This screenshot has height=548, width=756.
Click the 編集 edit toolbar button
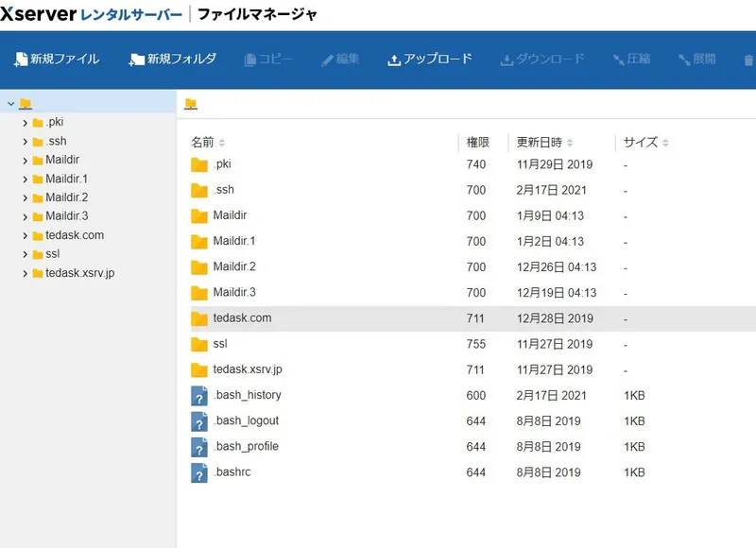click(x=340, y=60)
